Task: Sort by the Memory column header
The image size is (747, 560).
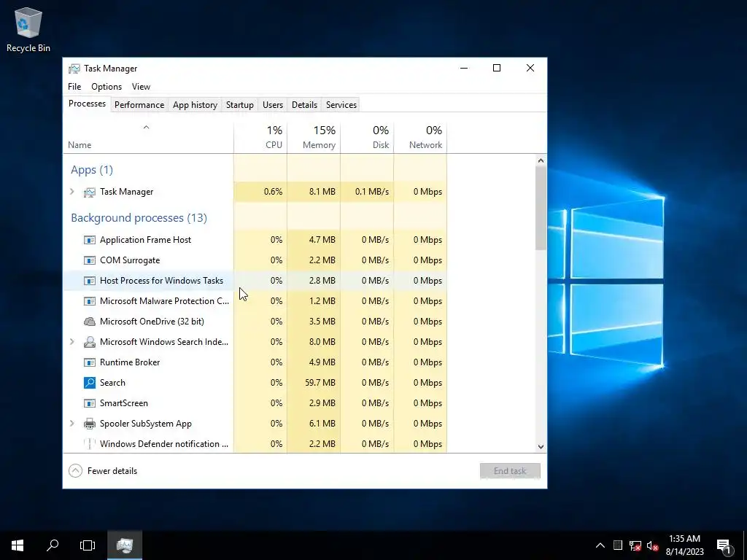Action: pos(314,138)
